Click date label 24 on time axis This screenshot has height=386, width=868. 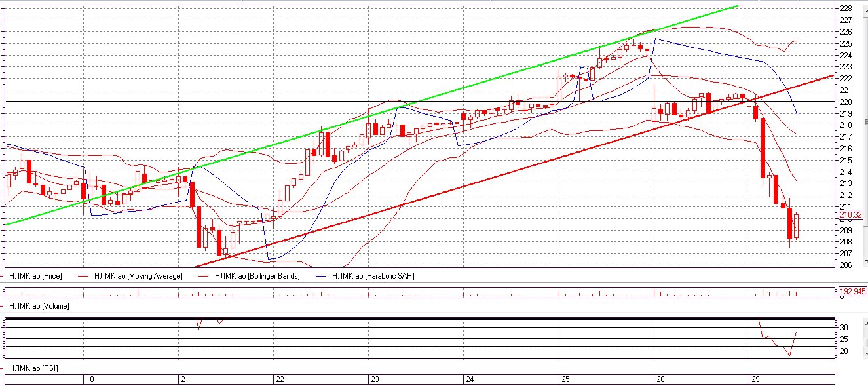470,379
